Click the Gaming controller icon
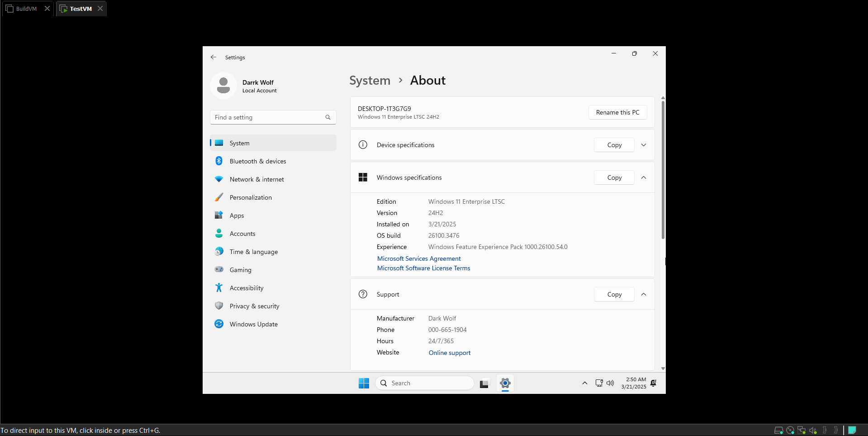Image resolution: width=868 pixels, height=436 pixels. click(219, 269)
